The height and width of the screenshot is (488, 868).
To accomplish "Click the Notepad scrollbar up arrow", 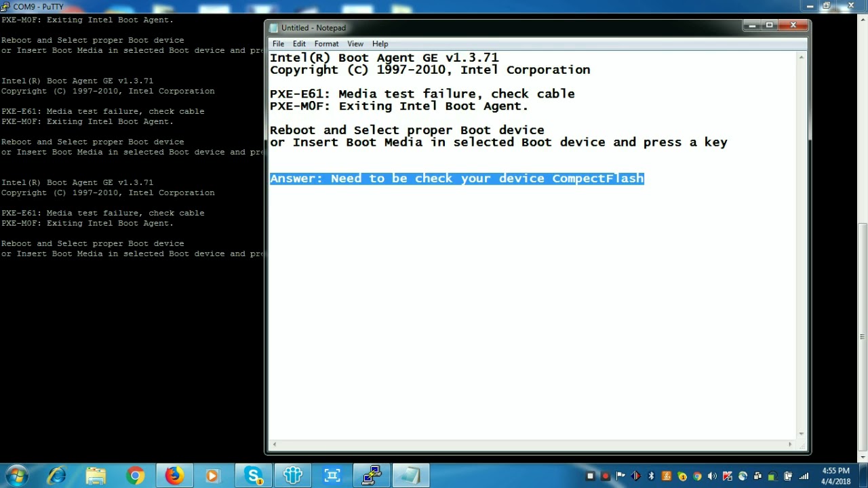I will tap(802, 58).
